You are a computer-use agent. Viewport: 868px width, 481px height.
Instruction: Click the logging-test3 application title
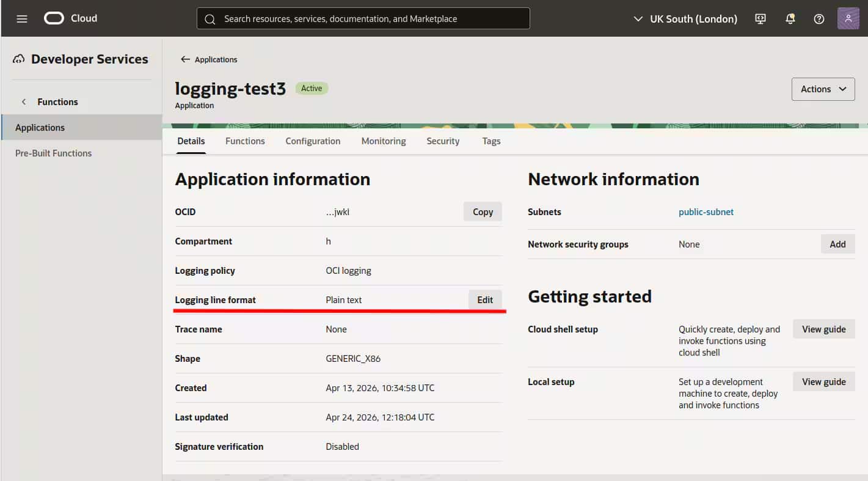pyautogui.click(x=230, y=89)
